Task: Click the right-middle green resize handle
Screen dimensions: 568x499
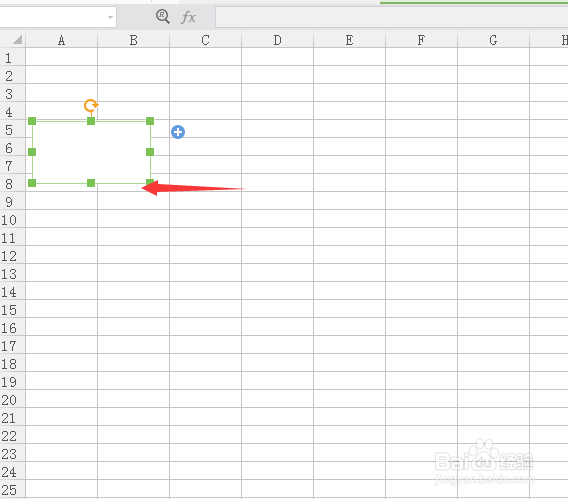Action: [x=150, y=152]
